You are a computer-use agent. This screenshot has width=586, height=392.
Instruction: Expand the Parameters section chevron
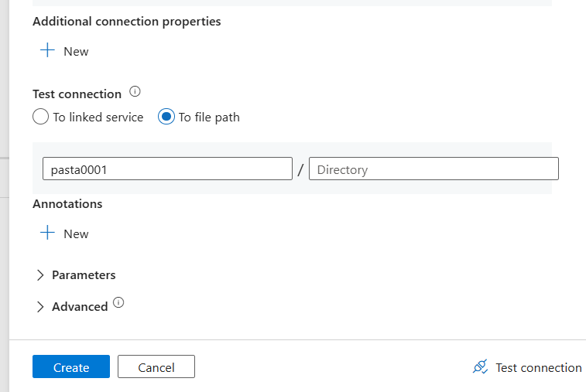pos(40,275)
